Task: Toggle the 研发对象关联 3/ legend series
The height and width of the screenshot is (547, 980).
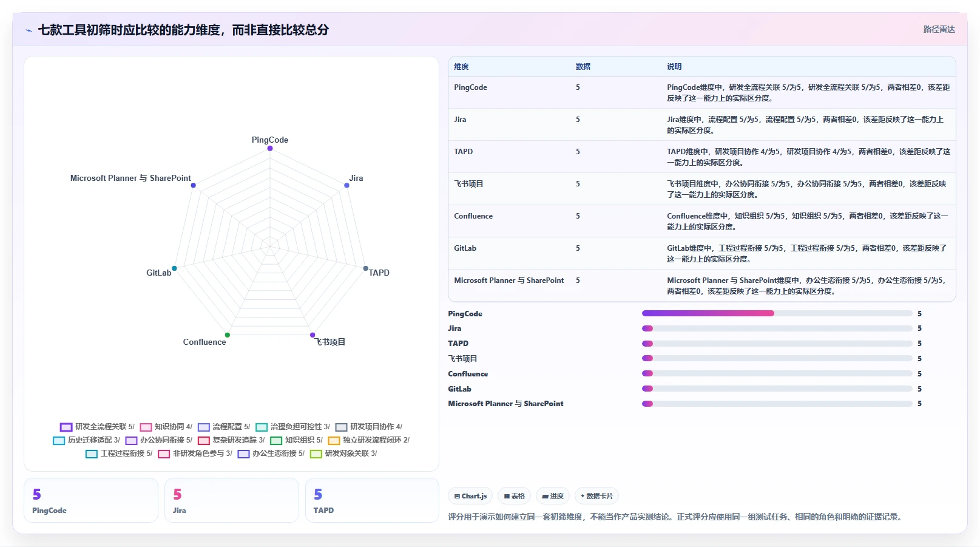Action: [343, 454]
